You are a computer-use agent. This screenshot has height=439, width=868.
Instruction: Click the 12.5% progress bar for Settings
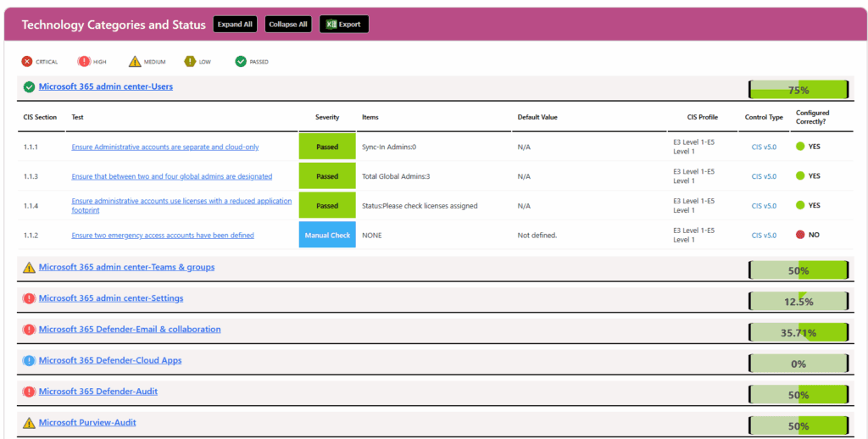click(798, 301)
